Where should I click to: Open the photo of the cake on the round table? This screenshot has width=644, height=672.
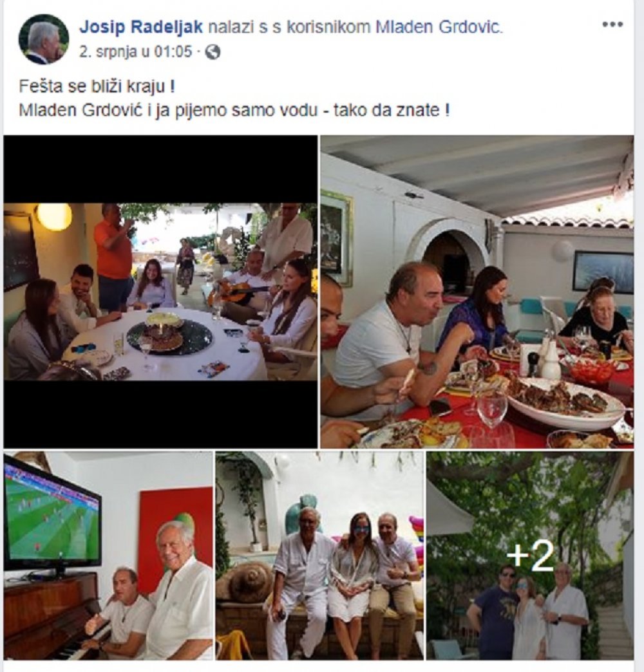point(160,292)
